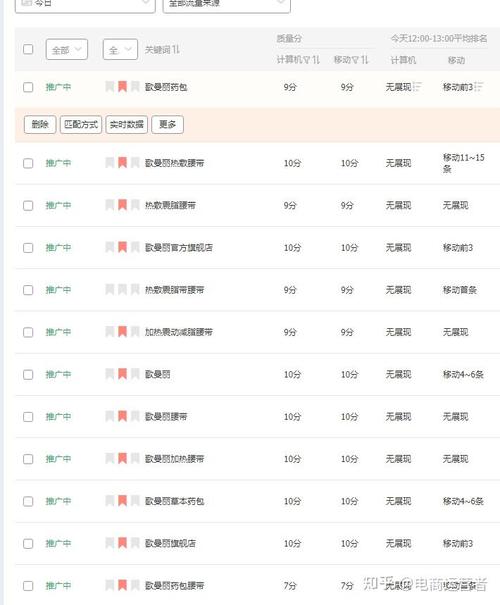Click 计算机 7分 score in 歌曼丽药包腰带 row
Viewport: 500px width, 605px height.
(290, 586)
